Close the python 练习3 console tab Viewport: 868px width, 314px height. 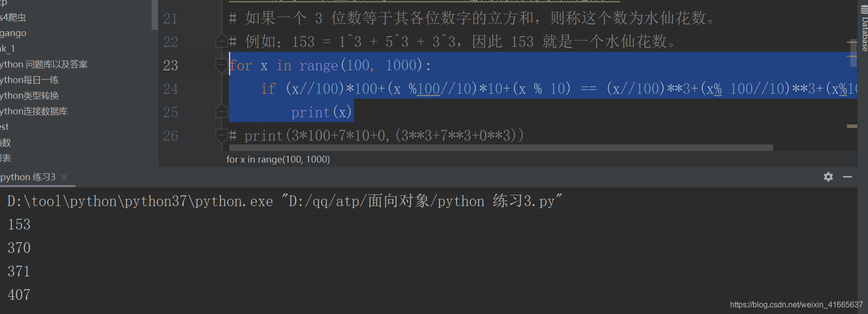(64, 177)
